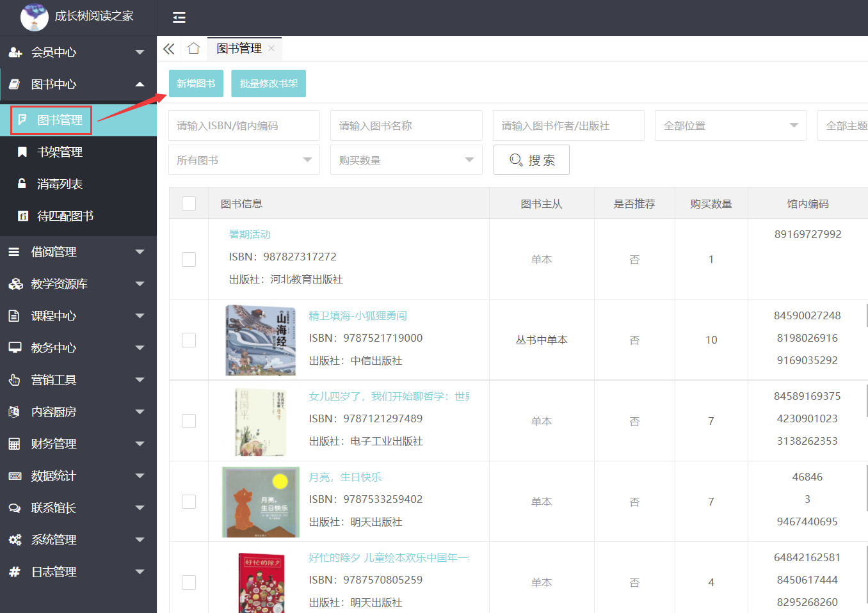Expand the 会员中心 menu arrow
This screenshot has width=868, height=613.
[140, 52]
